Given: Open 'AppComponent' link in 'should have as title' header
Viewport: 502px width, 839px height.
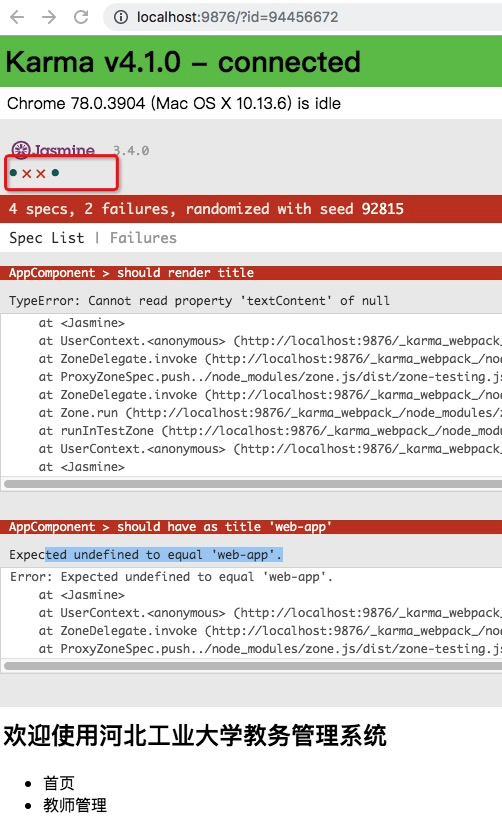Looking at the screenshot, I should point(52,527).
